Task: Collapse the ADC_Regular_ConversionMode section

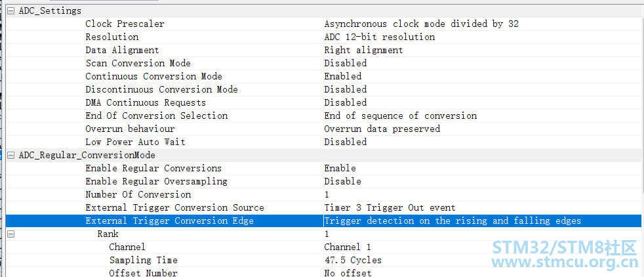Action: pos(11,155)
